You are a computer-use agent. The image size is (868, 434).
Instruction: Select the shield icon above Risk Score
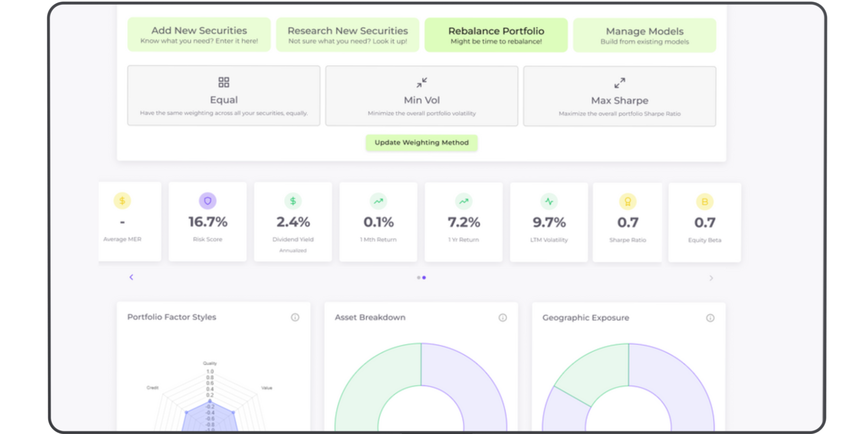pos(207,201)
